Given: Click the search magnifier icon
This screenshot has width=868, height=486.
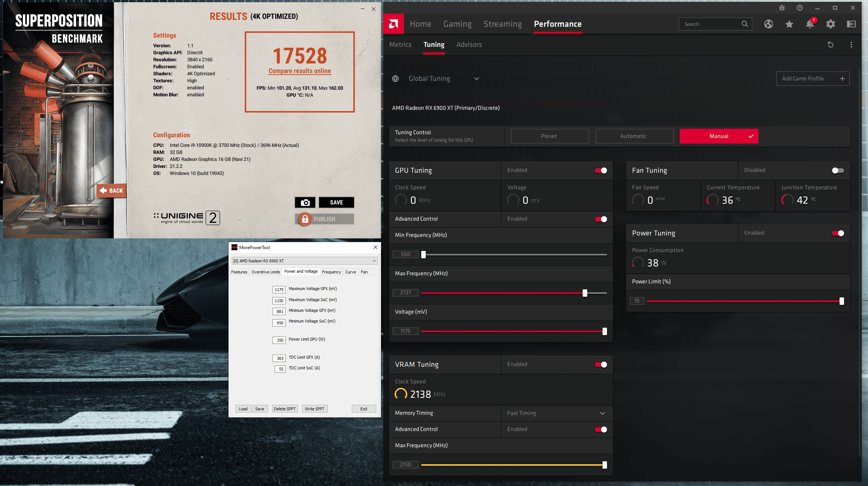Looking at the screenshot, I should pyautogui.click(x=745, y=24).
